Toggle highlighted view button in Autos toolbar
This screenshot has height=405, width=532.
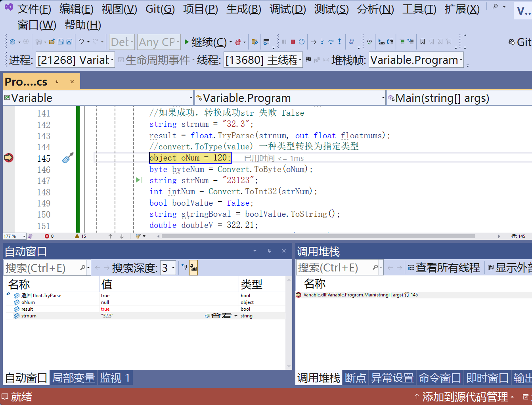point(193,268)
